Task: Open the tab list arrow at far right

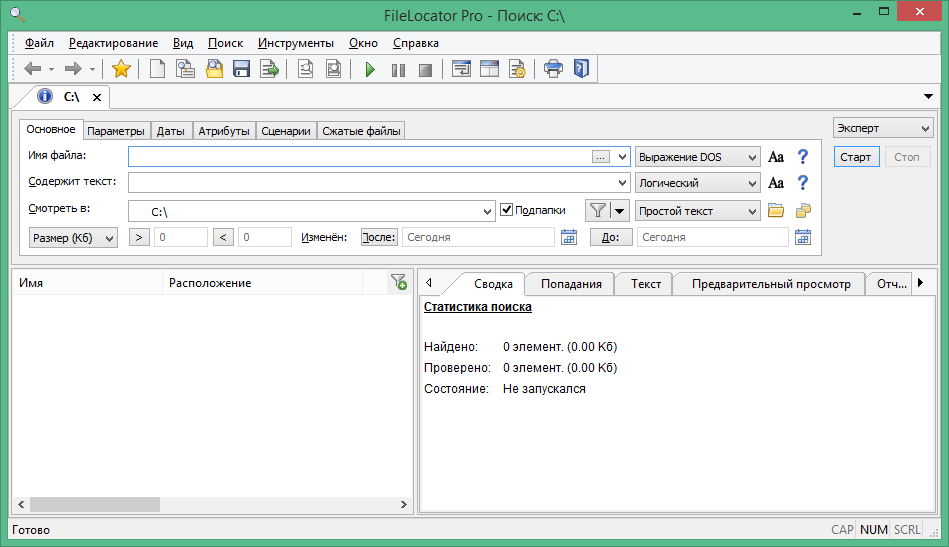Action: tap(928, 96)
